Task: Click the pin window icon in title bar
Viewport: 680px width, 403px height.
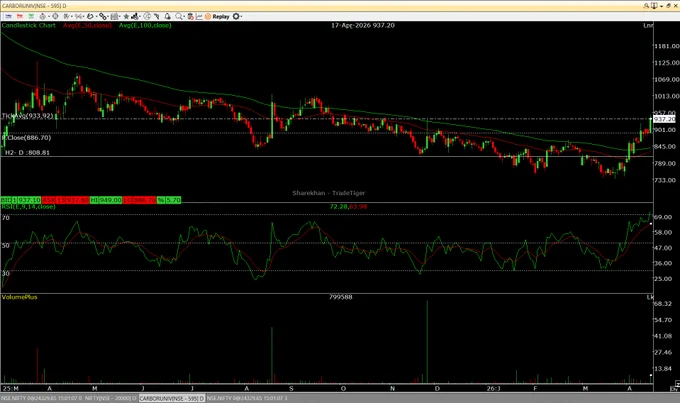Action: pos(654,6)
